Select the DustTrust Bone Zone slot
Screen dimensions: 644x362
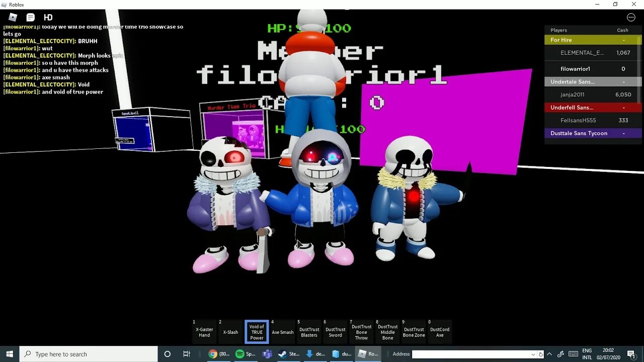click(414, 332)
